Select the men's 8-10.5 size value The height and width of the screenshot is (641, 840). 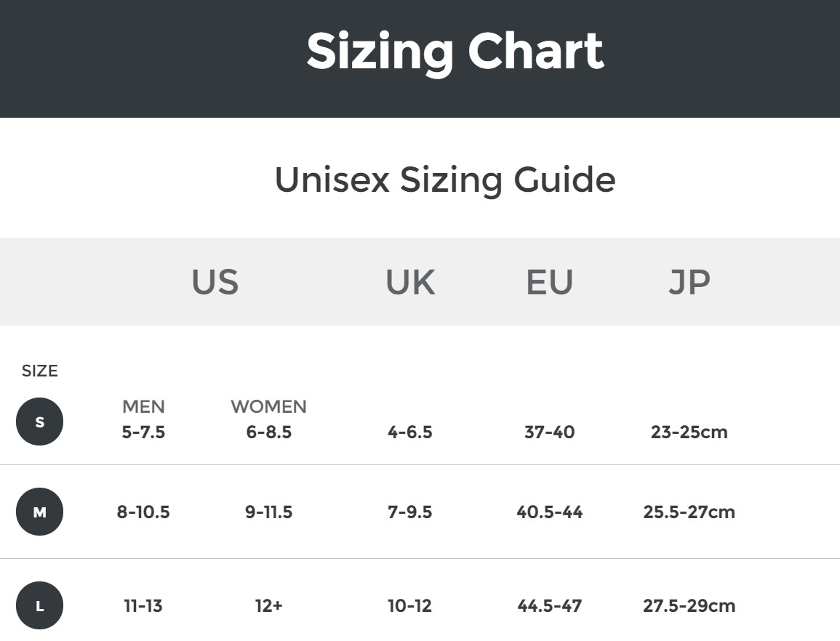click(x=143, y=512)
